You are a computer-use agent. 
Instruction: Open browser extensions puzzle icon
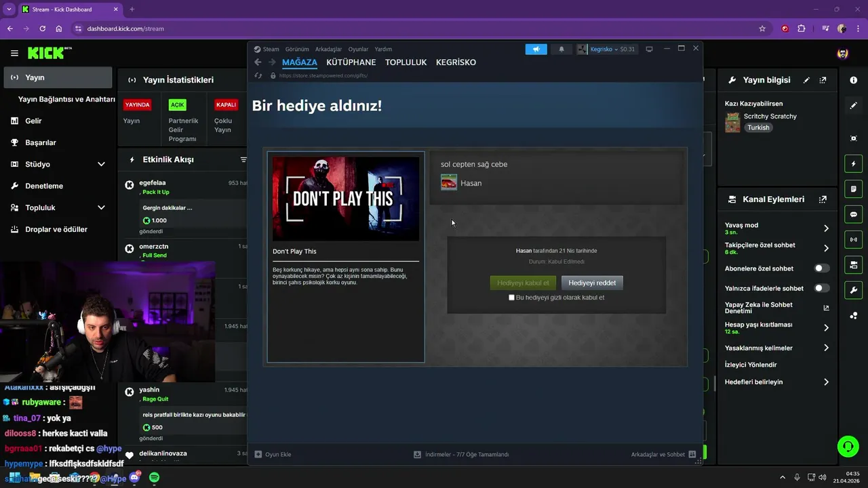[802, 28]
